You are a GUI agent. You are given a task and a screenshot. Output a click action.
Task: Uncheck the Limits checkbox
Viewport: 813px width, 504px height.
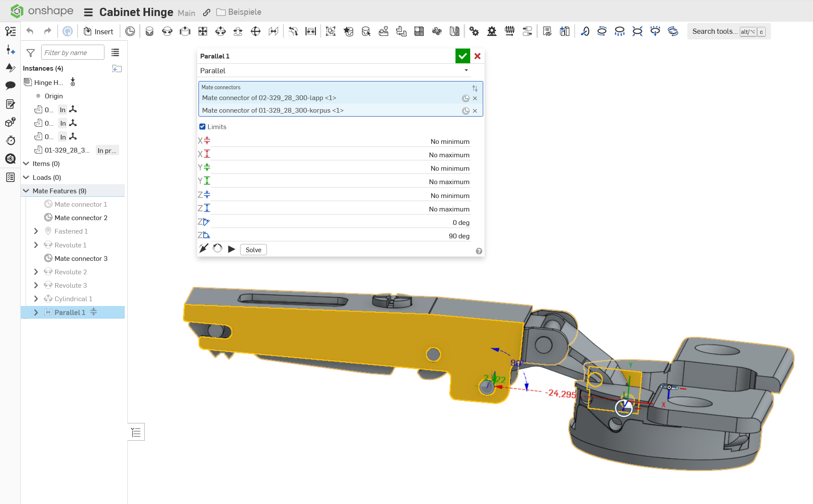coord(202,127)
